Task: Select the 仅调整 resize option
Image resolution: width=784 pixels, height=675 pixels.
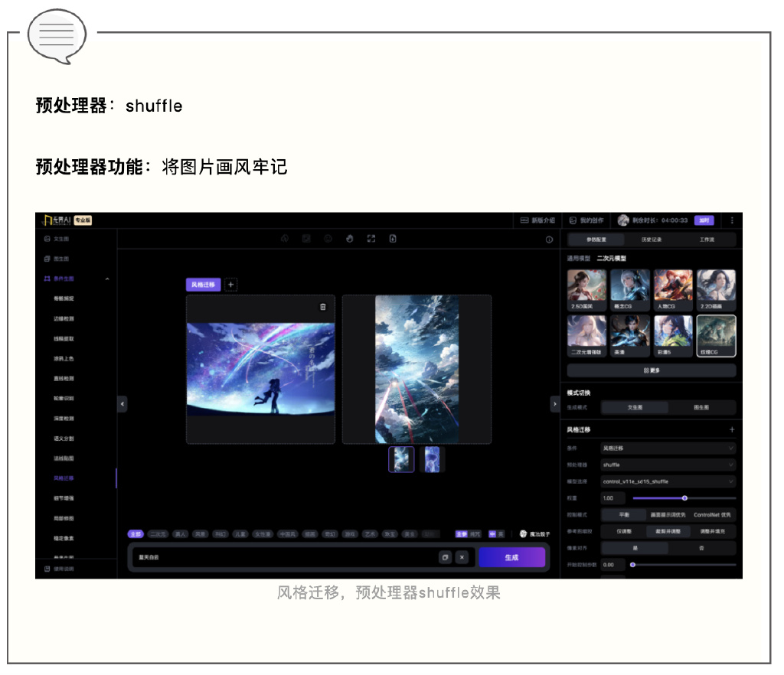Action: tap(624, 532)
